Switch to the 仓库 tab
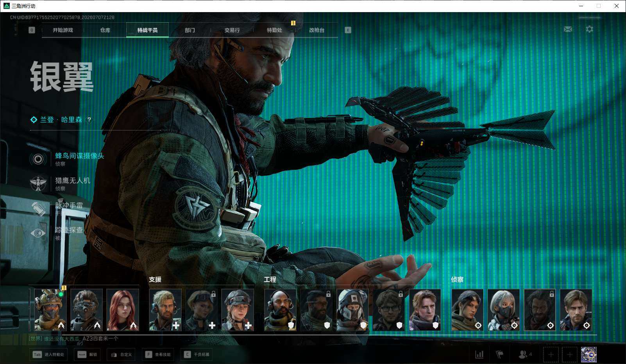Viewport: 626px width, 364px height. 105,30
